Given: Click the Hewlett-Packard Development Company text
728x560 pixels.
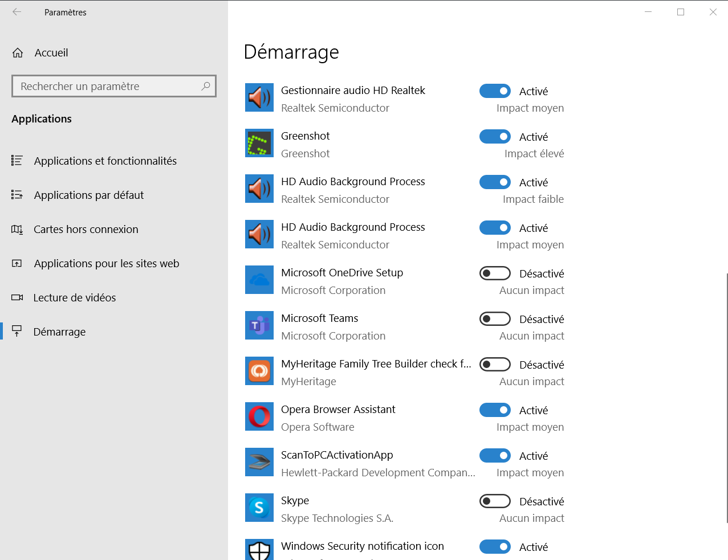Looking at the screenshot, I should tap(378, 472).
